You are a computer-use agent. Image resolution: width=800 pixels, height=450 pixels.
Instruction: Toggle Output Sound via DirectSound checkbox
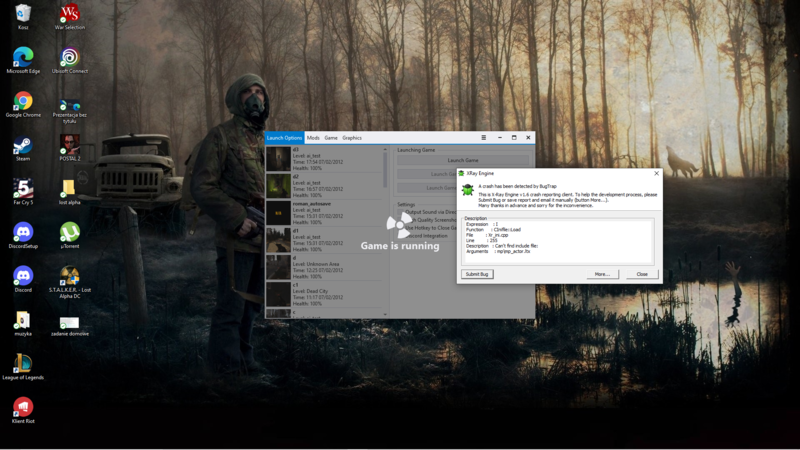pyautogui.click(x=402, y=212)
